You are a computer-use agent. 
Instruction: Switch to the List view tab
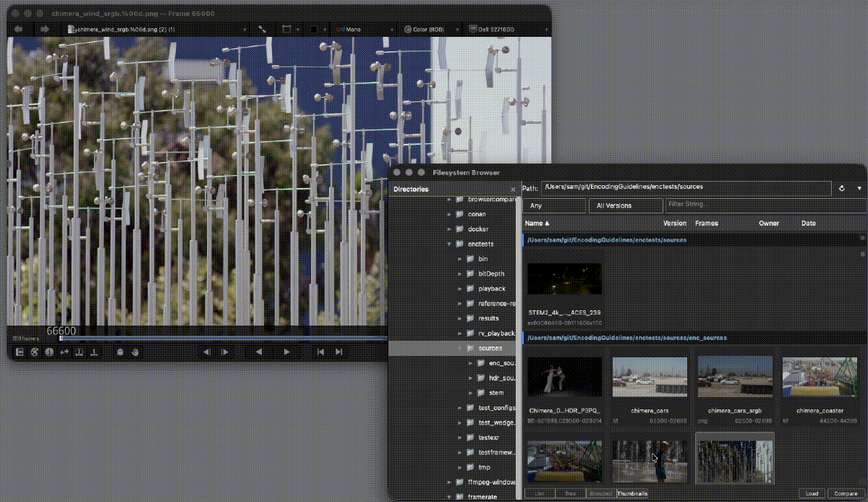(539, 493)
